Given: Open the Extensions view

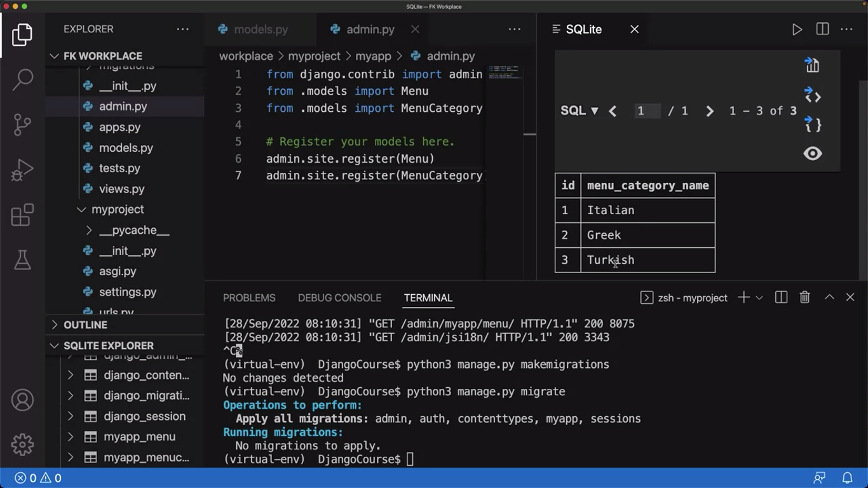Looking at the screenshot, I should coord(23,215).
